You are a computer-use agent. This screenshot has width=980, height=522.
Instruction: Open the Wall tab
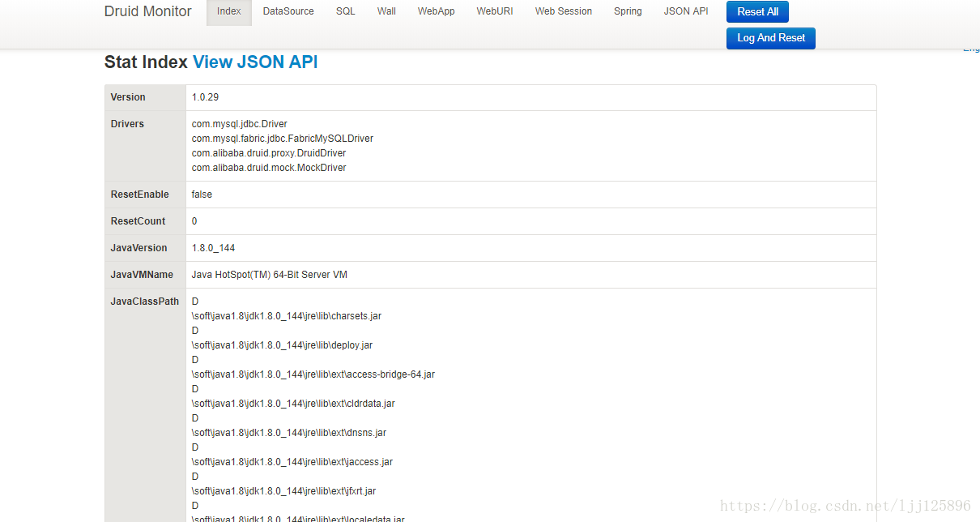point(386,11)
